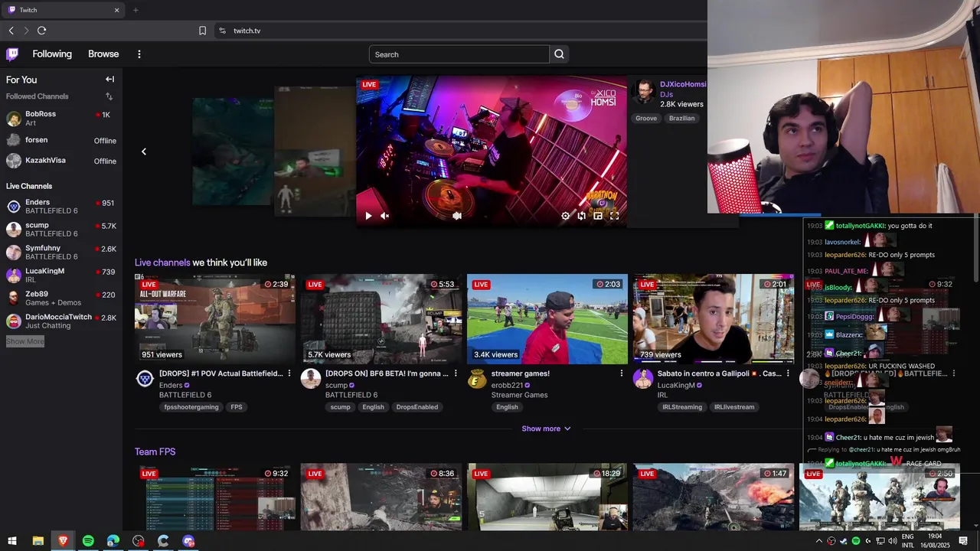Show previous featured stream in carousel
Screen dimensions: 980x551
coord(143,152)
